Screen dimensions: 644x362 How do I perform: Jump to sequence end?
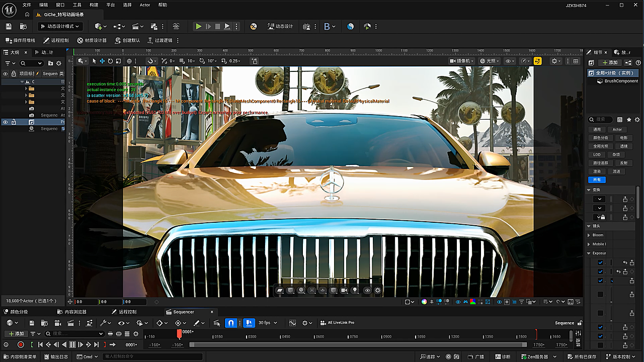(97, 344)
